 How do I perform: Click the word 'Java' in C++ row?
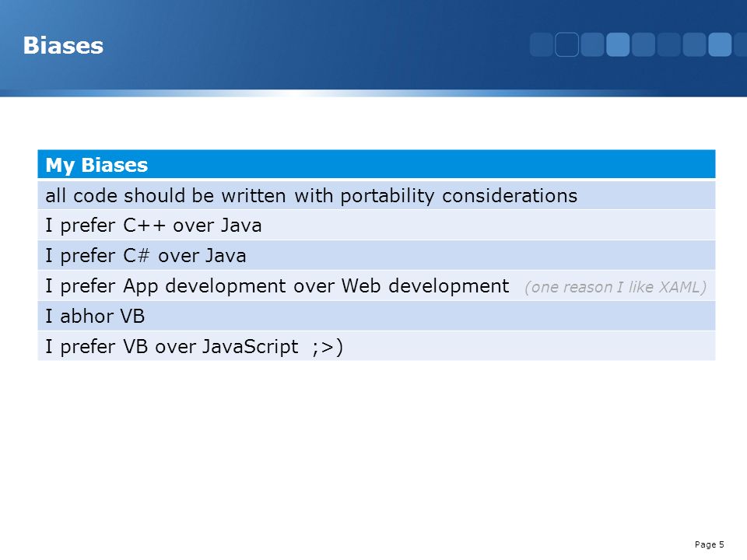tap(239, 226)
